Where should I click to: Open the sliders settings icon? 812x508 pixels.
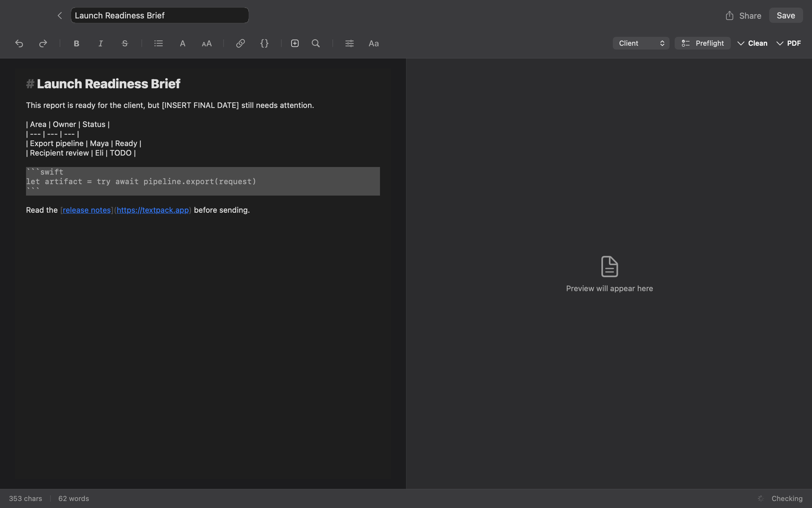coord(350,43)
